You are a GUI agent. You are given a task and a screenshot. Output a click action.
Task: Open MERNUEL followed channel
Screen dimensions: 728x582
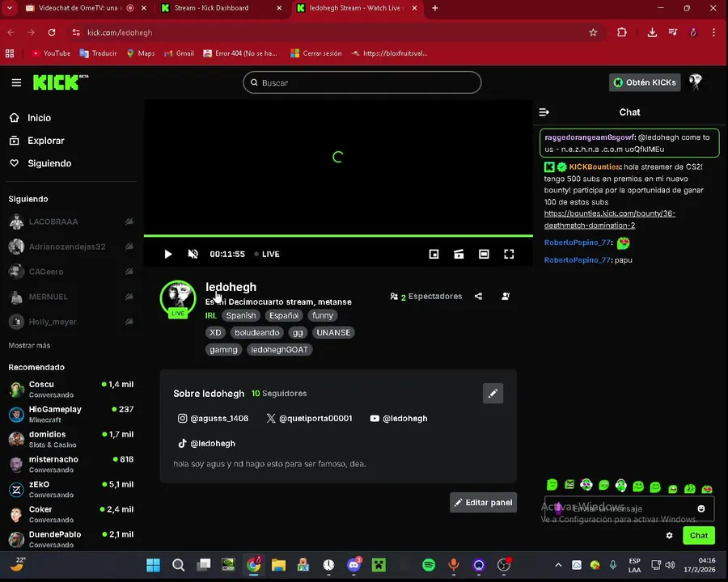click(71, 297)
